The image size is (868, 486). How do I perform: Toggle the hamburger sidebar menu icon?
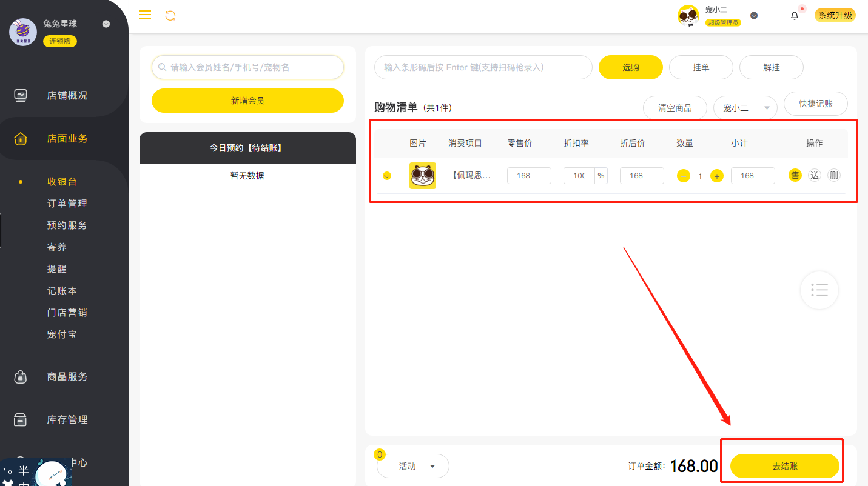pos(145,15)
